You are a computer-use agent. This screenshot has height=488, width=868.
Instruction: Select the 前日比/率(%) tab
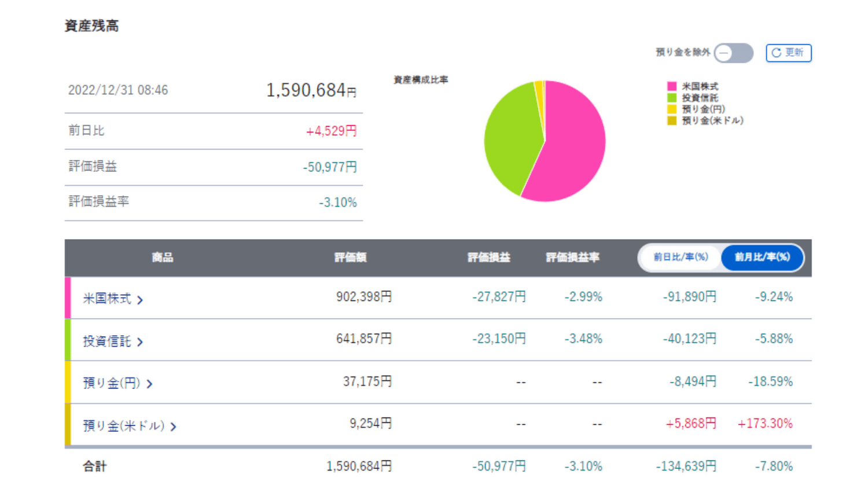tap(681, 257)
